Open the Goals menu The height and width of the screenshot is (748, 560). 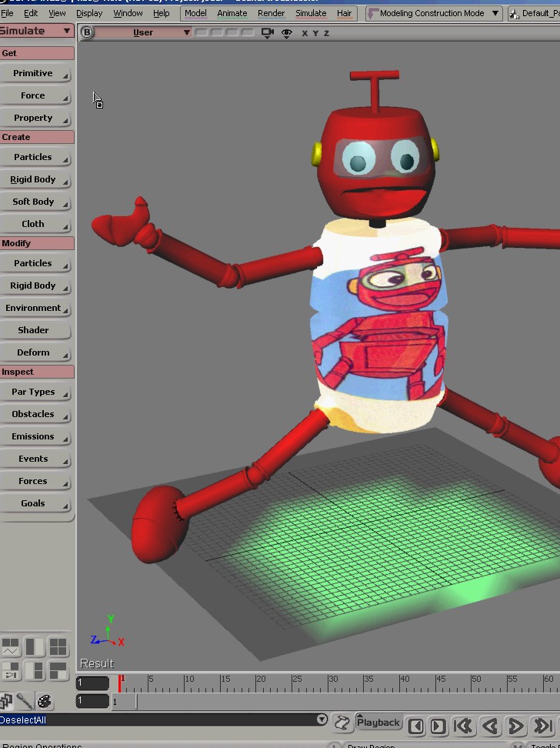pyautogui.click(x=35, y=504)
